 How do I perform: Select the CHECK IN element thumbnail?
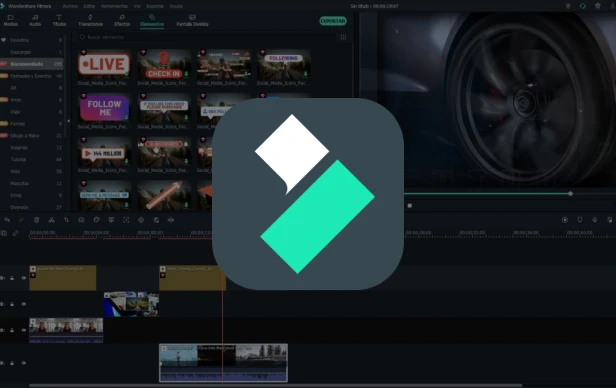[x=164, y=64]
